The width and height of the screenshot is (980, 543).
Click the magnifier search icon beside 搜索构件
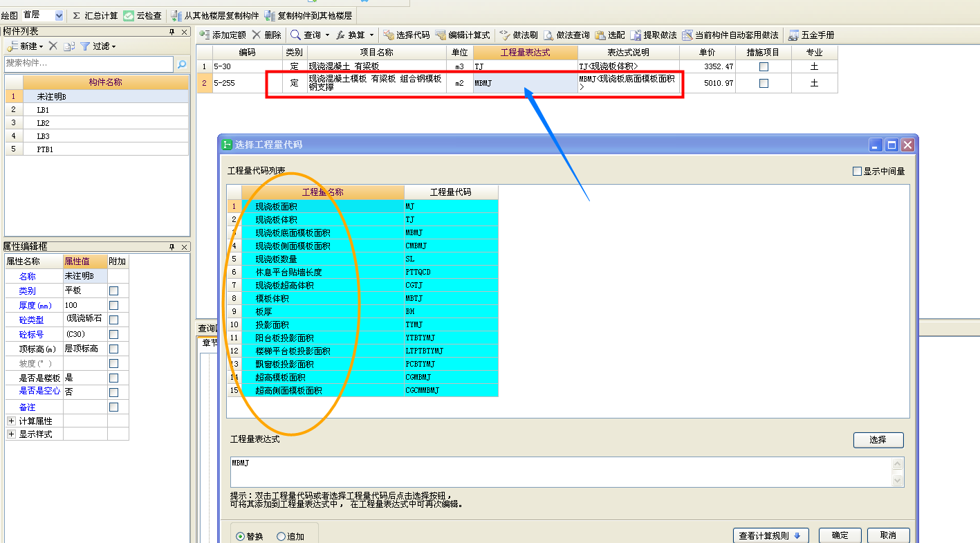pyautogui.click(x=182, y=64)
